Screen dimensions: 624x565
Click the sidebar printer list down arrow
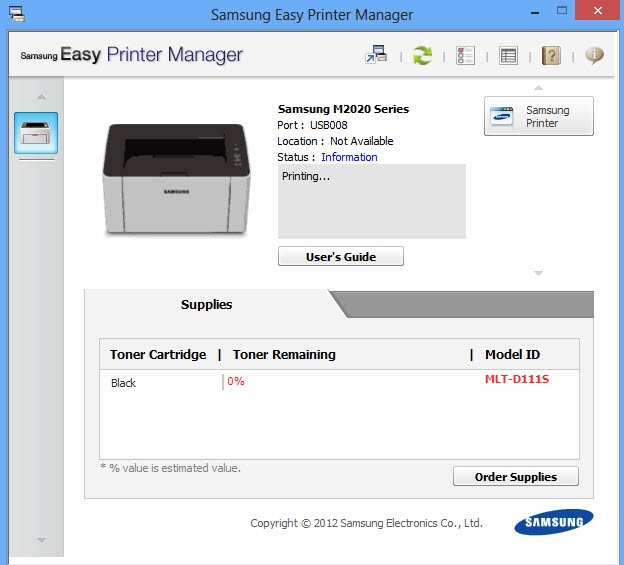click(41, 540)
